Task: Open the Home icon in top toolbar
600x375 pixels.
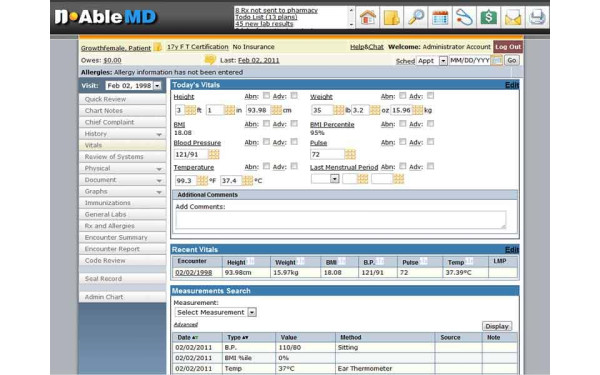Action: click(368, 17)
